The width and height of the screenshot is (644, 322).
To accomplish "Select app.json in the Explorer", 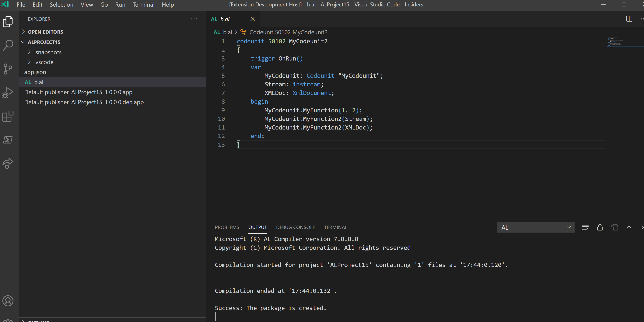I will [x=35, y=72].
